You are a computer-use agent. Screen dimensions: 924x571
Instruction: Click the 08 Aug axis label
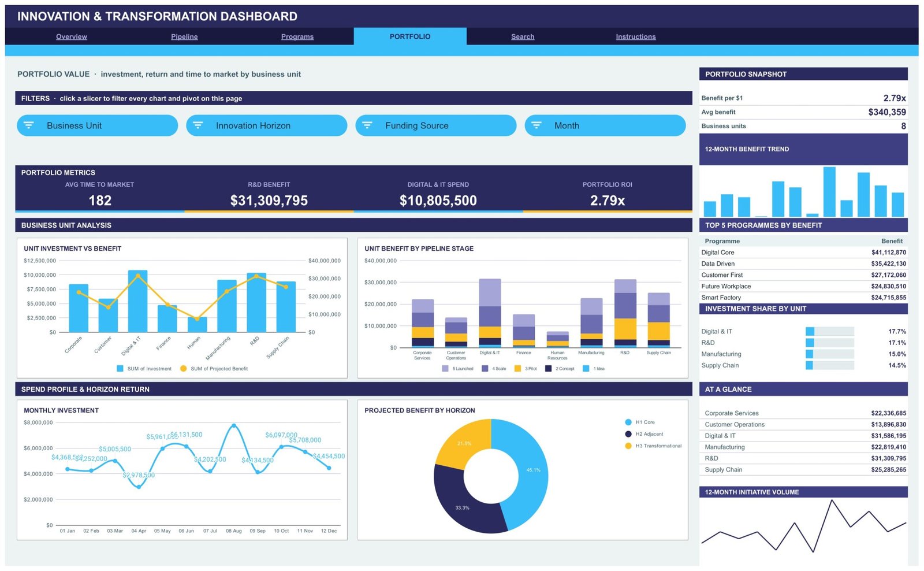(x=233, y=531)
